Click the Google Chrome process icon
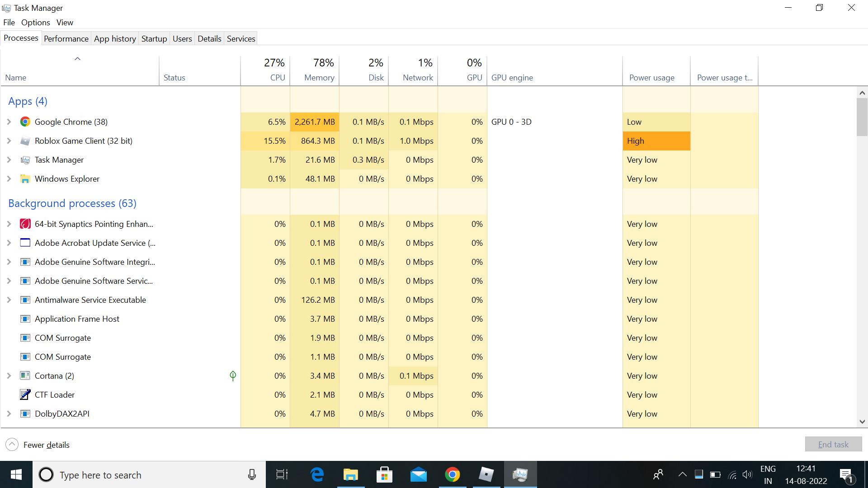 pos(25,122)
